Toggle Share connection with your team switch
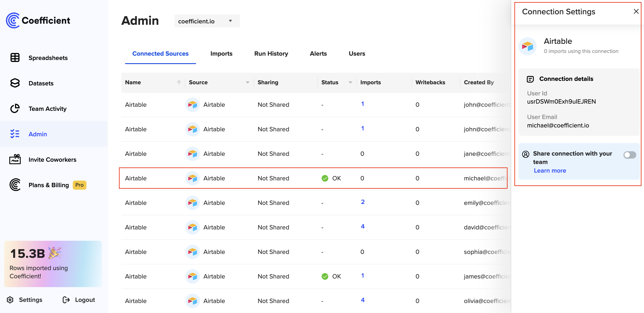This screenshot has height=313, width=644. point(629,155)
